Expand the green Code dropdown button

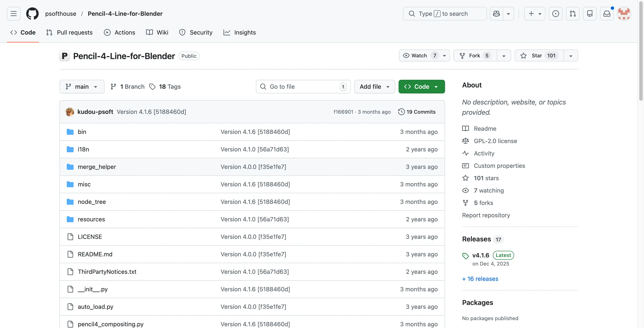[x=422, y=87]
